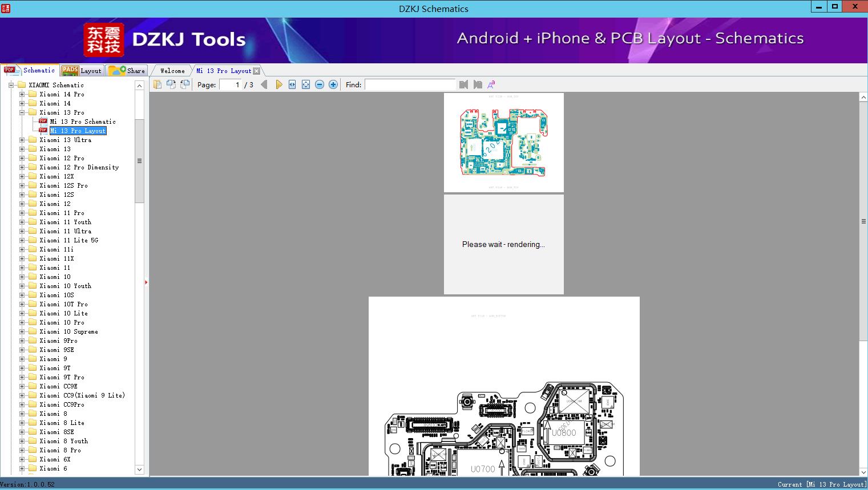Screen dimensions: 868x490
Task: Select the Xiaomi 10 Youth tree item
Action: click(66, 286)
